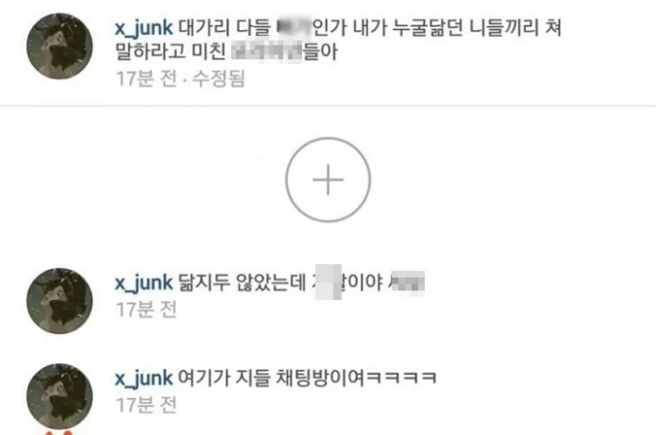Click "17분 전" timestamp next to 수정됨
The image size is (656, 435).
146,79
